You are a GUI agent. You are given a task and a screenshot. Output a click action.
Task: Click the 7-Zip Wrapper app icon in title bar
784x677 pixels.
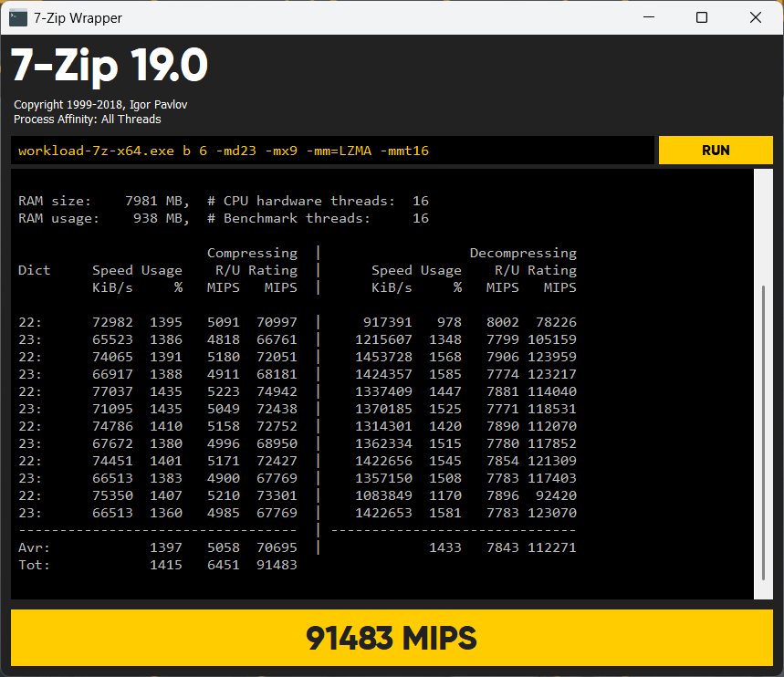coord(18,17)
